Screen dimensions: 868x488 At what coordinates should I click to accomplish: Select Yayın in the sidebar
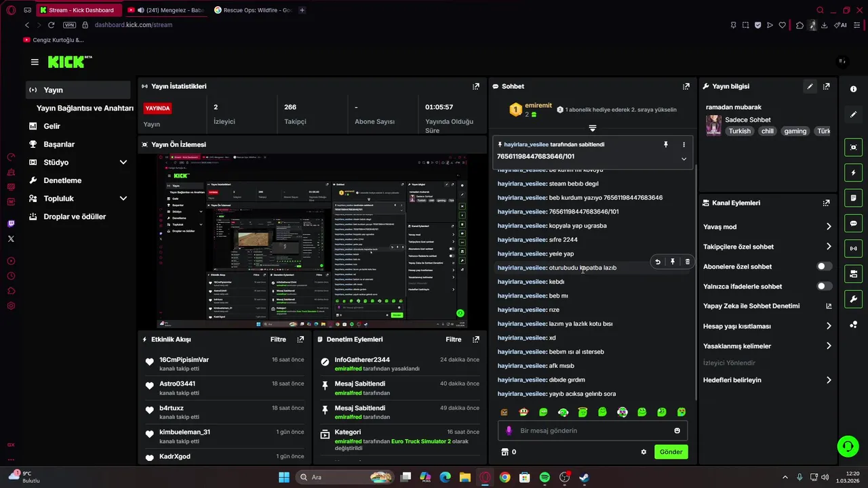[x=79, y=90]
